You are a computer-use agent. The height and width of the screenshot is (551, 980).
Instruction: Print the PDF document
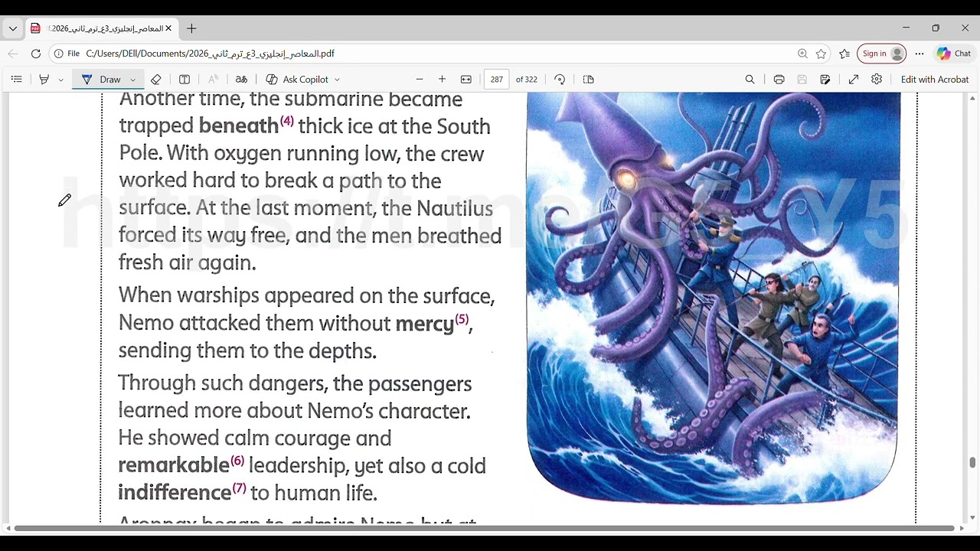(x=779, y=80)
